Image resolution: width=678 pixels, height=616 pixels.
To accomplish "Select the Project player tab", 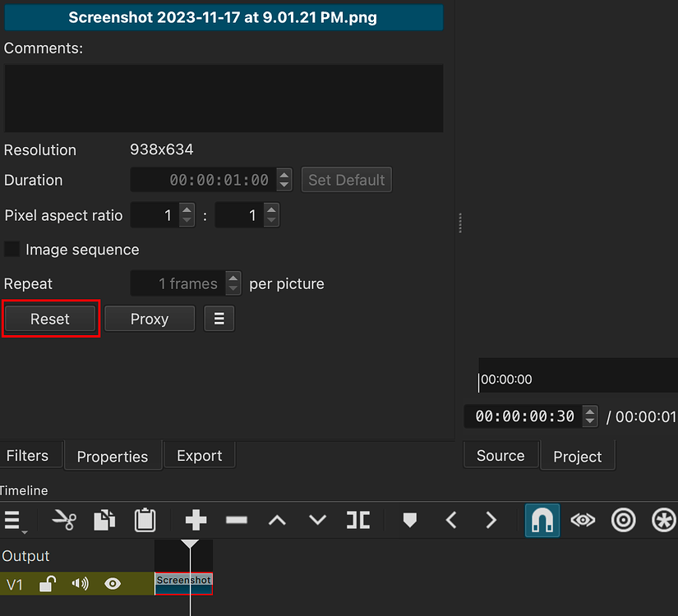I will pyautogui.click(x=578, y=456).
